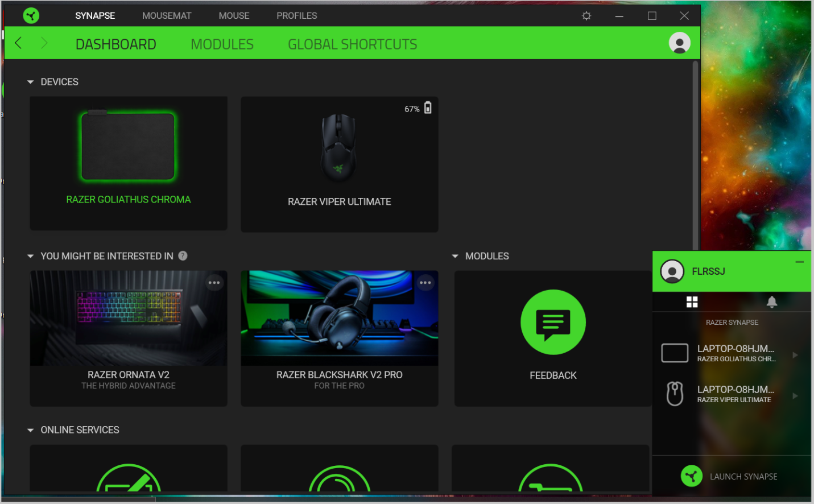Collapse the Devices section
This screenshot has height=504, width=814.
[31, 82]
